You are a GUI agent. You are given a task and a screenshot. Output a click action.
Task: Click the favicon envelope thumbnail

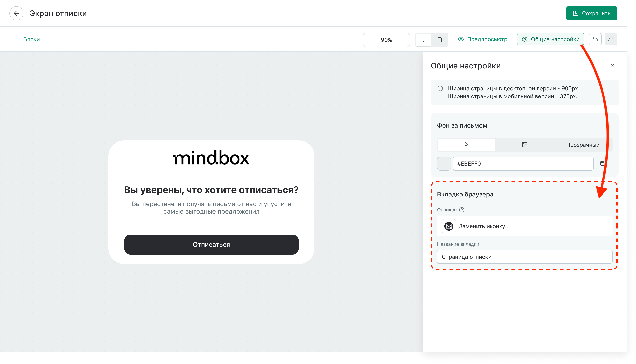[x=449, y=226]
